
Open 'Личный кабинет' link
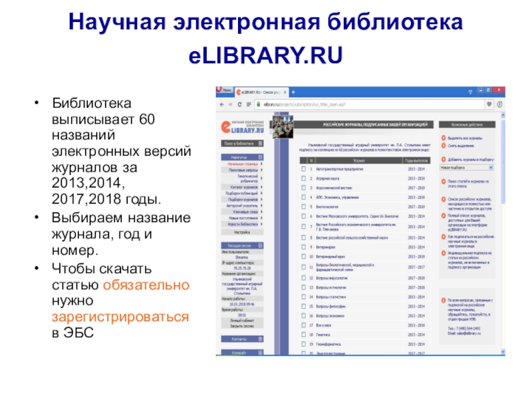tap(242, 321)
